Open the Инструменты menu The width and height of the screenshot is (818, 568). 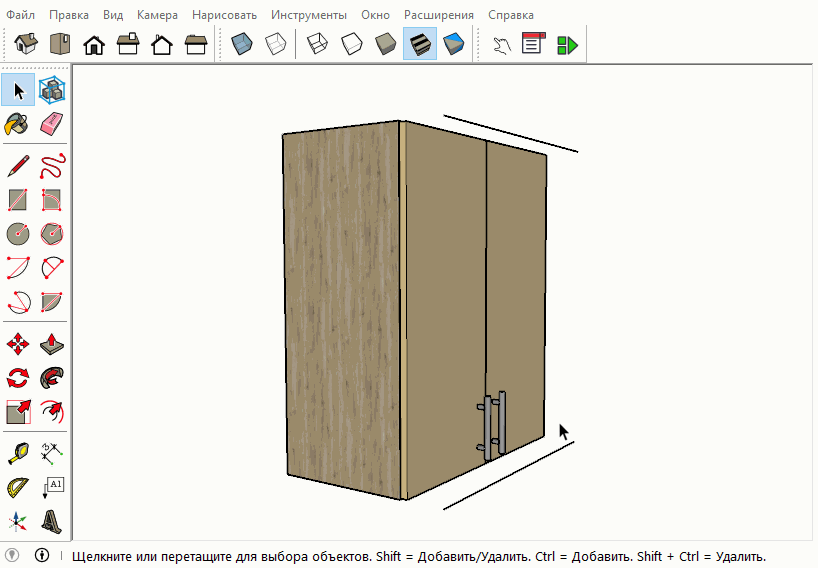coord(309,15)
